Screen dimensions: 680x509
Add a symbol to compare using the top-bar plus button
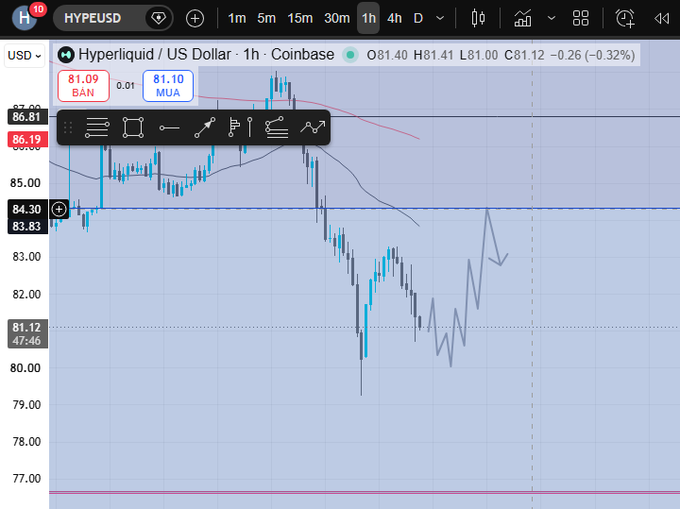pos(195,18)
